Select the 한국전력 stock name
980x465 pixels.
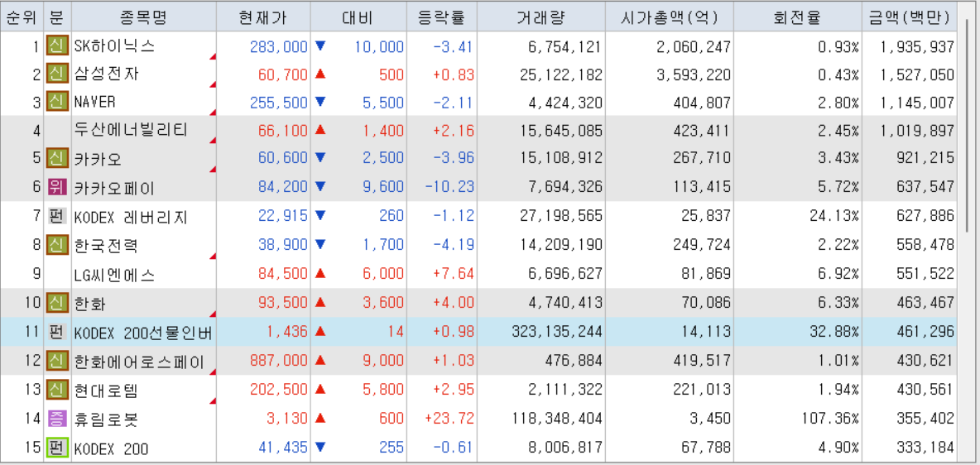(106, 244)
